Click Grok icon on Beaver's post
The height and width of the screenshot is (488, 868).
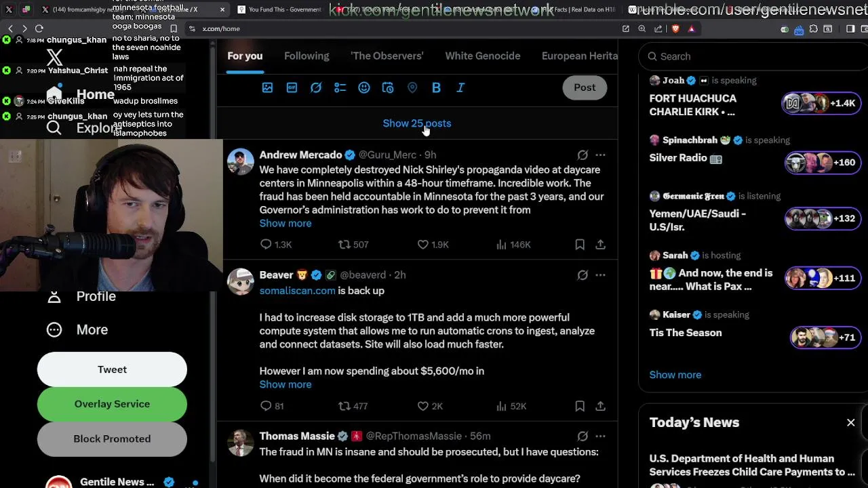click(x=583, y=275)
